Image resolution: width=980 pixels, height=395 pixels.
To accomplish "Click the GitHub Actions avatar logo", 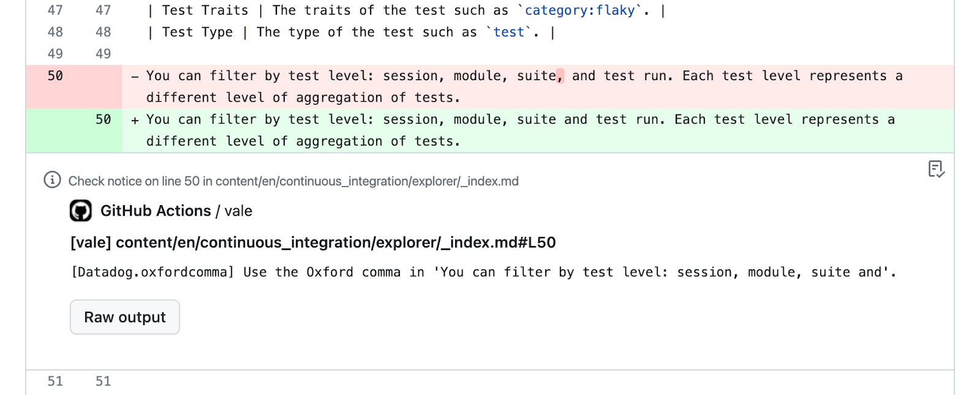I will pyautogui.click(x=81, y=211).
